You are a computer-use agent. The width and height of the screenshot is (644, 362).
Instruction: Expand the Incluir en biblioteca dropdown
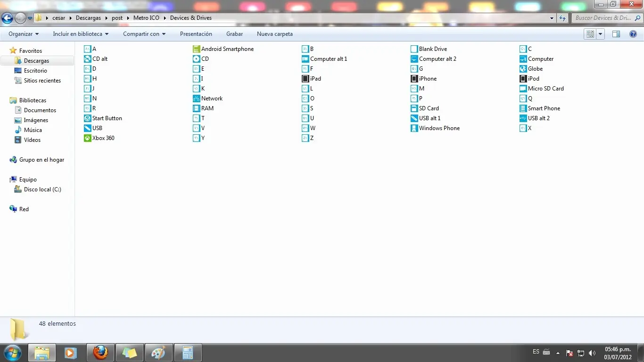[x=81, y=34]
